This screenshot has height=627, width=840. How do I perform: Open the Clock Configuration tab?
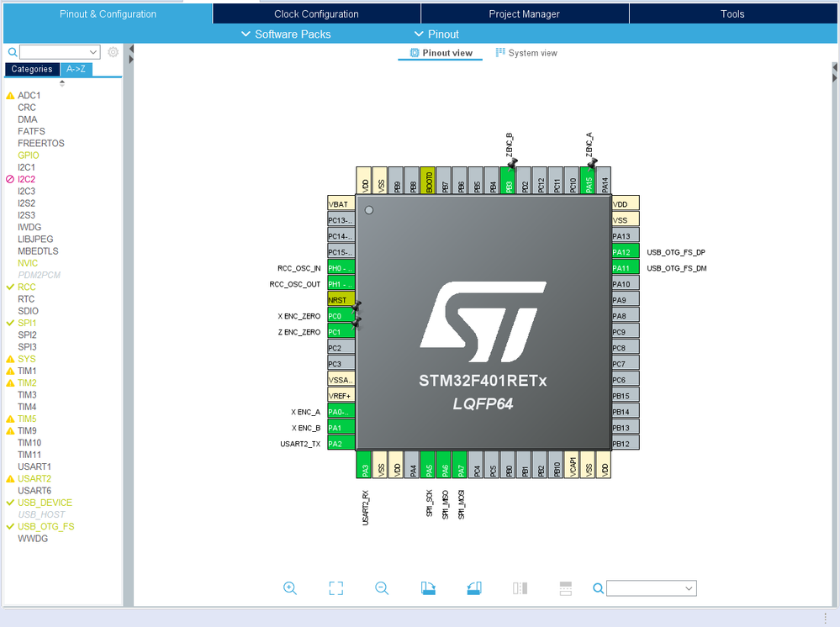[x=317, y=14]
